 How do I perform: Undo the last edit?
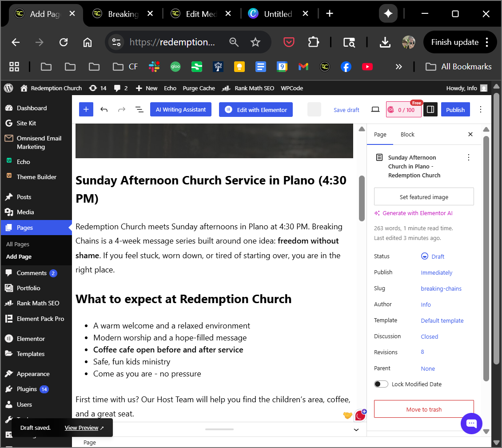click(104, 110)
